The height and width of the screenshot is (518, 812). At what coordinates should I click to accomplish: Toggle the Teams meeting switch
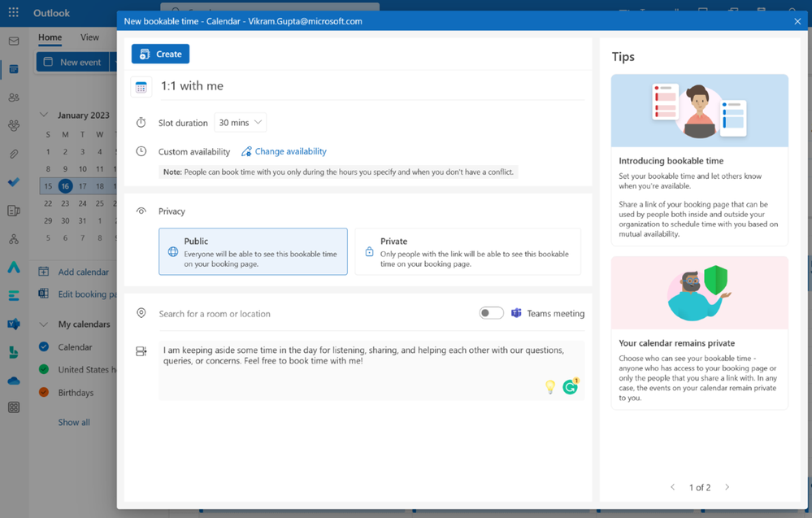[491, 313]
